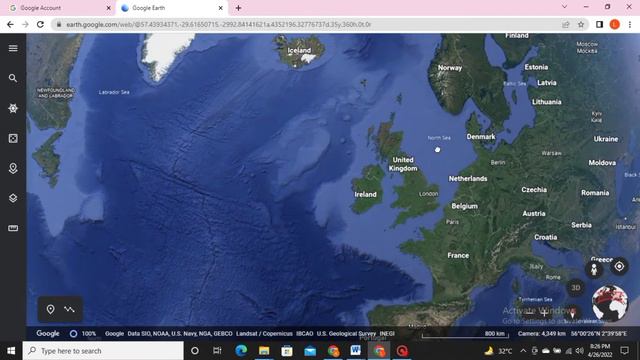Click the mini globe overview thumbnail

pyautogui.click(x=610, y=303)
